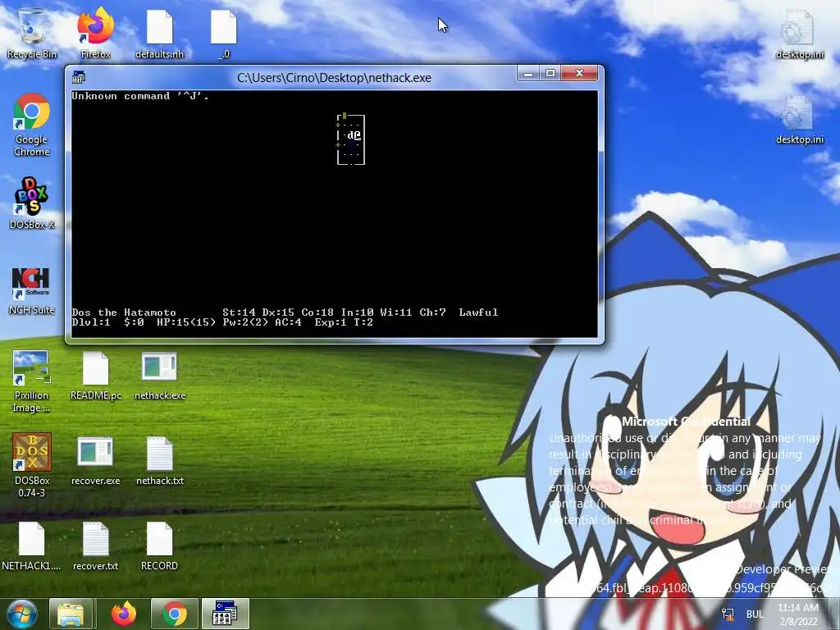Select the upper desktop.ini file icon
Screen dimensions: 840x630
(x=799, y=33)
